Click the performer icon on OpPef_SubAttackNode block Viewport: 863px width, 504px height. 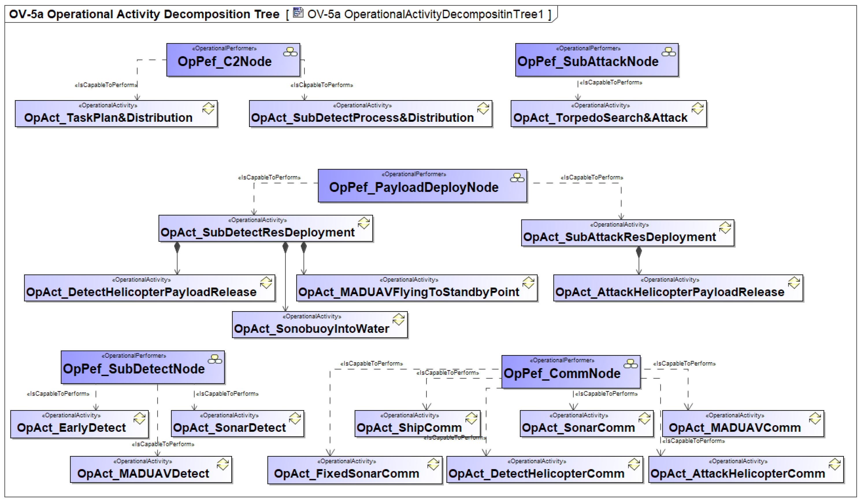click(x=669, y=52)
